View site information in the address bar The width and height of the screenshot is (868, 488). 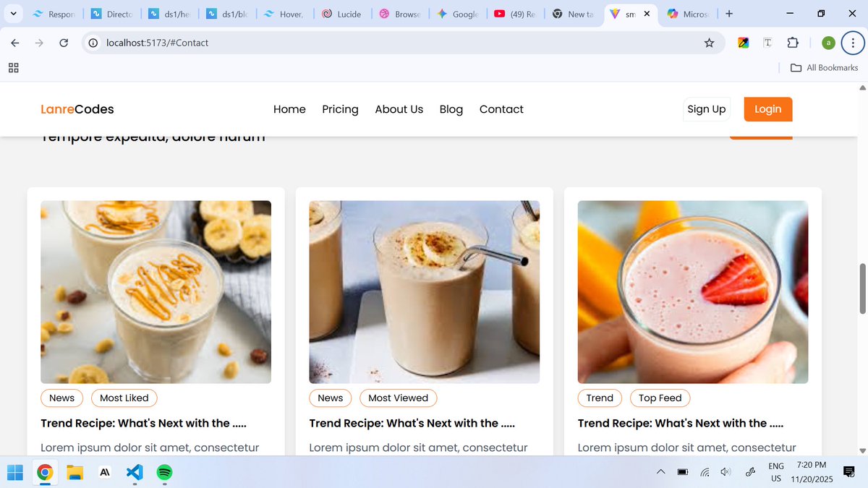[93, 43]
